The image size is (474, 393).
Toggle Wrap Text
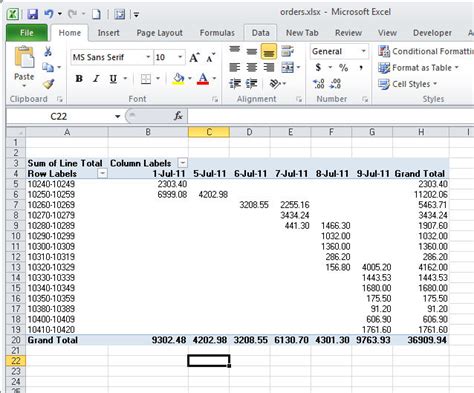287,51
